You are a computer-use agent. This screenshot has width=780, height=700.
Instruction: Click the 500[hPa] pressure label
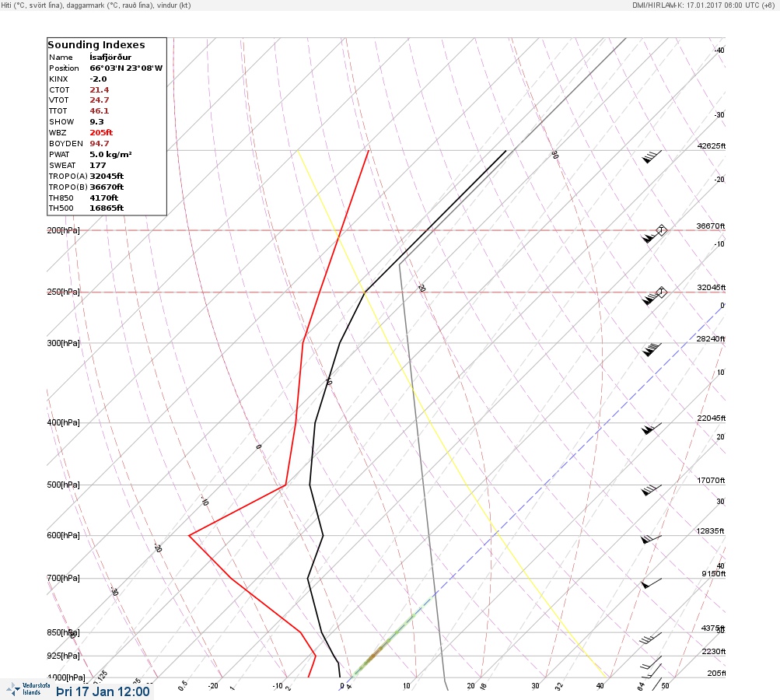[x=63, y=485]
